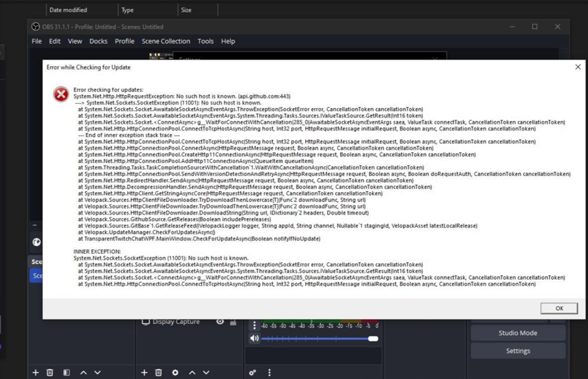Minimize the OBS window

(513, 26)
